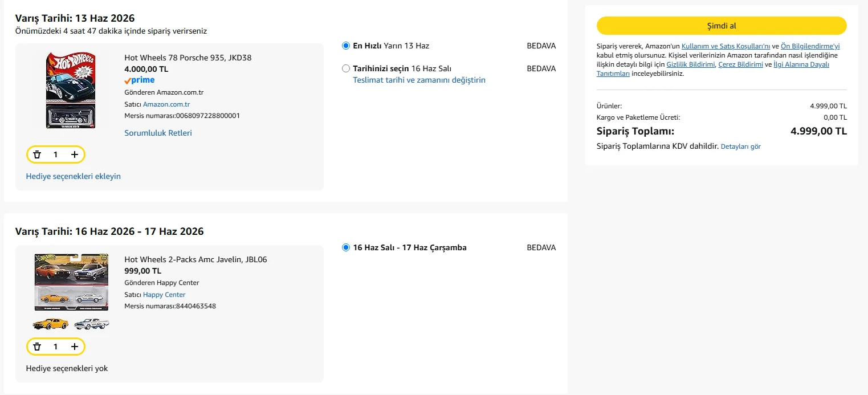
Task: Click the prime badge under Porsche 935
Action: tap(140, 80)
